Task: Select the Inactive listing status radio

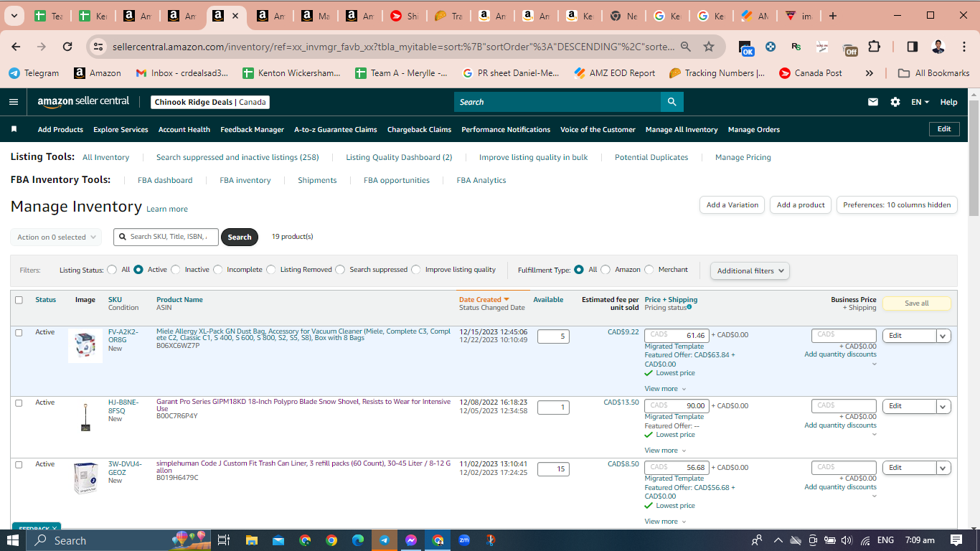Action: (x=176, y=270)
